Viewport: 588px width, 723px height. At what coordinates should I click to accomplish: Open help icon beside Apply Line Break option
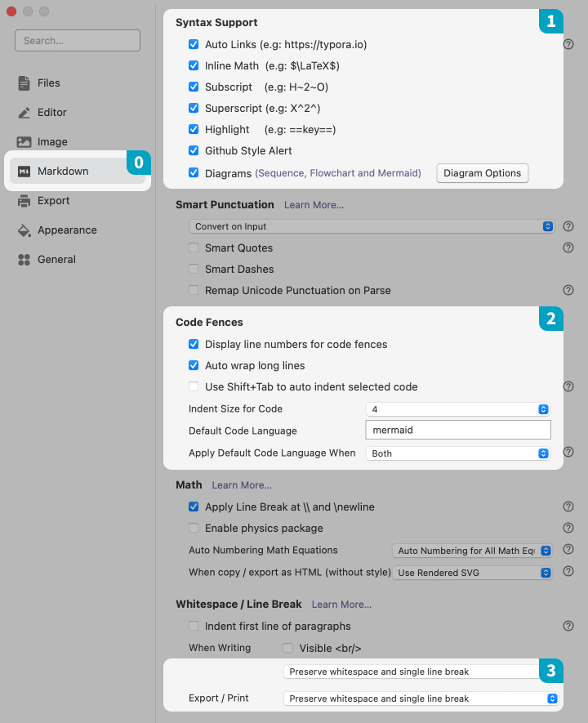pos(568,507)
